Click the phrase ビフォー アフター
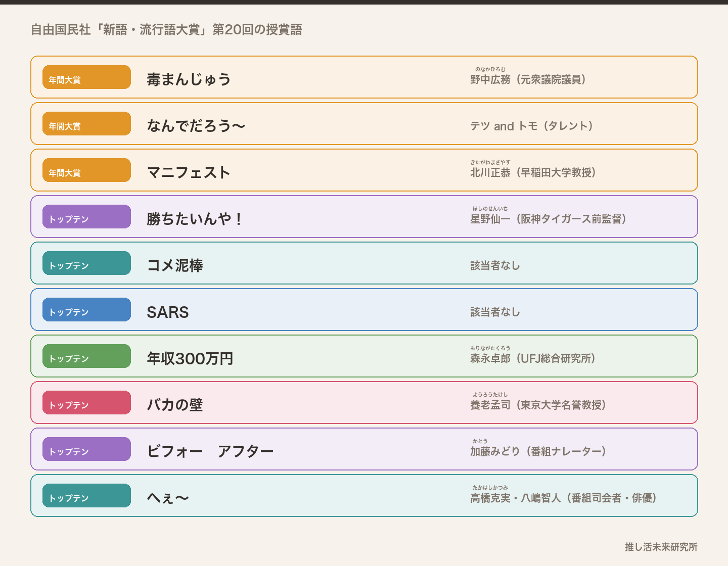The height and width of the screenshot is (566, 728). click(x=210, y=451)
